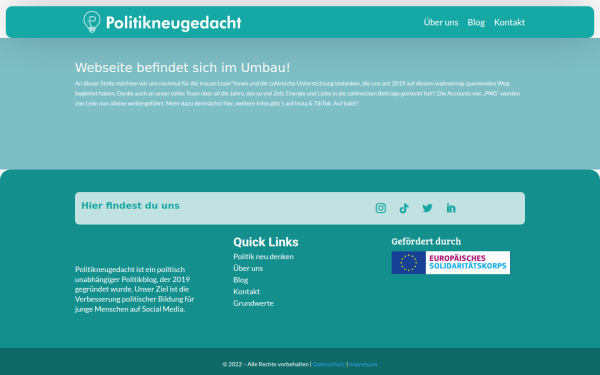The height and width of the screenshot is (375, 600).
Task: Click the Europäisches Solidaritätskorps banner
Action: pyautogui.click(x=450, y=262)
